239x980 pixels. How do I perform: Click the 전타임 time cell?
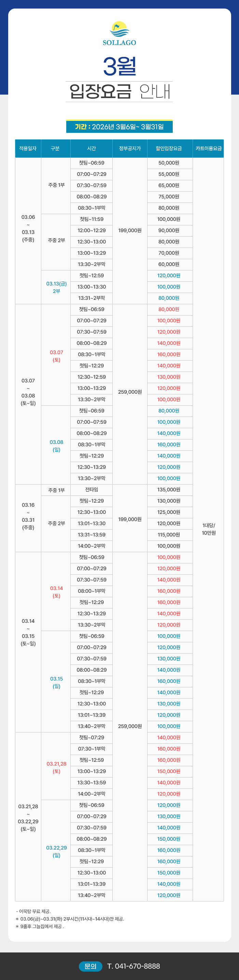pos(92,490)
